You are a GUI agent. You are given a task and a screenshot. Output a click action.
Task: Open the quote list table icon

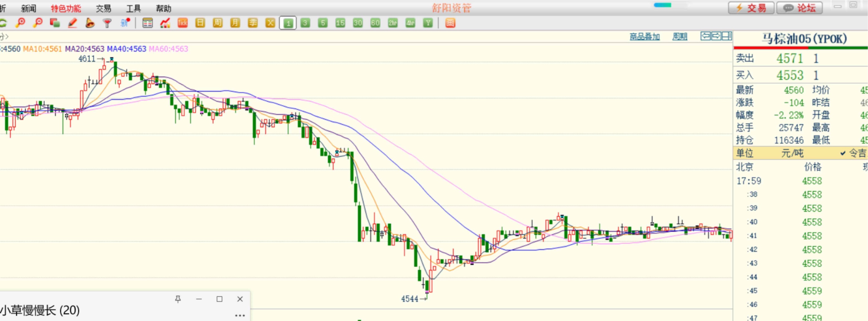tap(148, 23)
